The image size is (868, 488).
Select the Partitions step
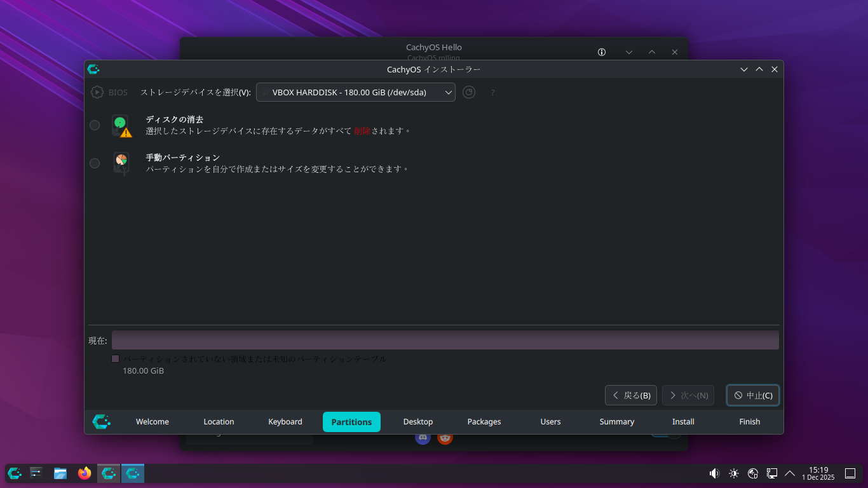coord(351,422)
